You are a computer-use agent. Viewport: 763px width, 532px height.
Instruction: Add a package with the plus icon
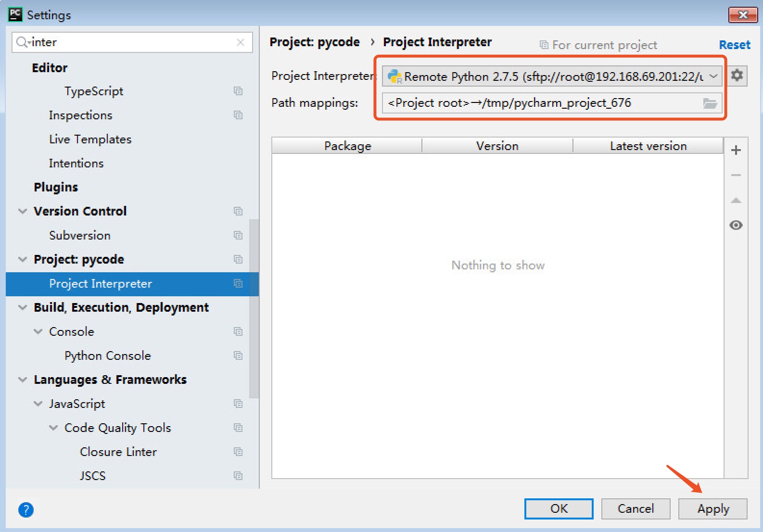pyautogui.click(x=736, y=150)
